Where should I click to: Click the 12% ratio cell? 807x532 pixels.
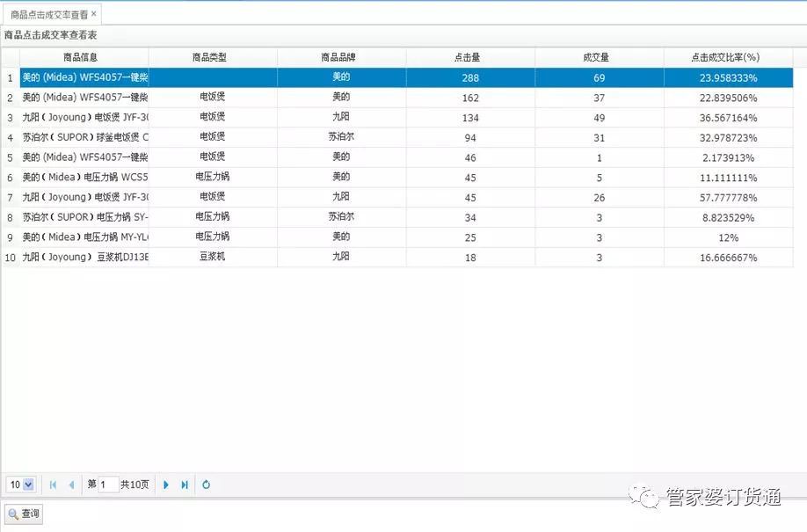[x=728, y=237]
